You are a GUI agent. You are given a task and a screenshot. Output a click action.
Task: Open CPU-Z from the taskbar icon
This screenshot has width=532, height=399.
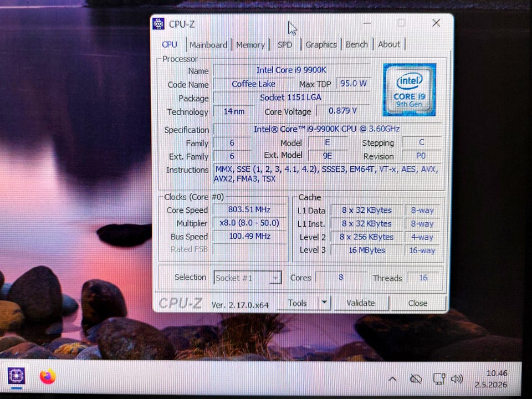coord(16,376)
